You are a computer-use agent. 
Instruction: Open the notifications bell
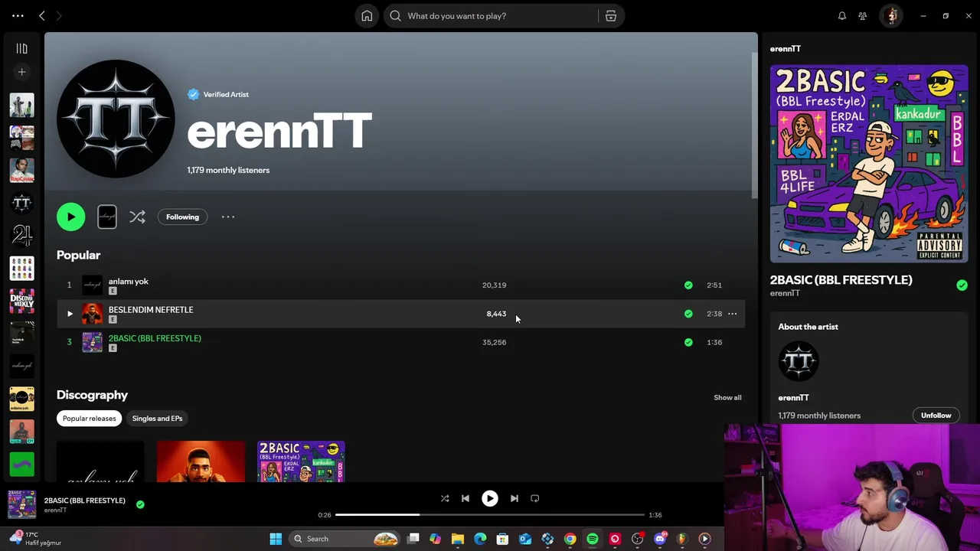(842, 15)
